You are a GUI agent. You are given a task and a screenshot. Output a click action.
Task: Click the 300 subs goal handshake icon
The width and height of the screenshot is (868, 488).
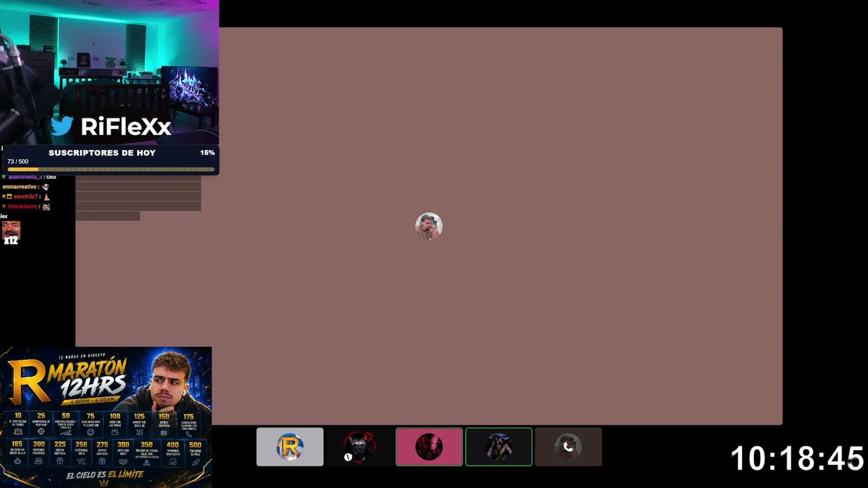click(x=123, y=462)
